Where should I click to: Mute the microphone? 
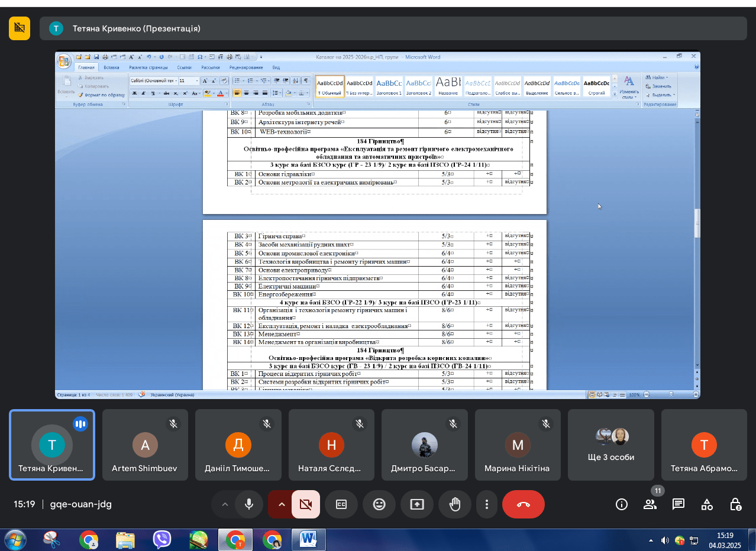coord(249,504)
